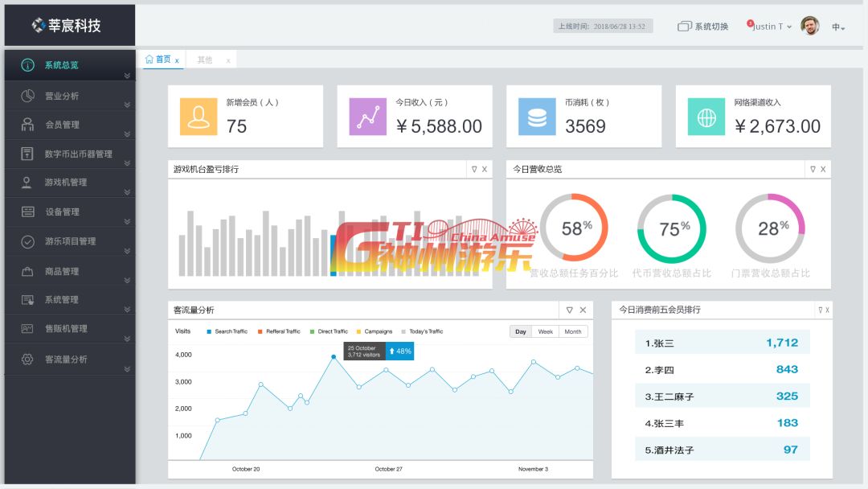Click the 游戏机管理 joystick icon
868x489 pixels.
[27, 183]
